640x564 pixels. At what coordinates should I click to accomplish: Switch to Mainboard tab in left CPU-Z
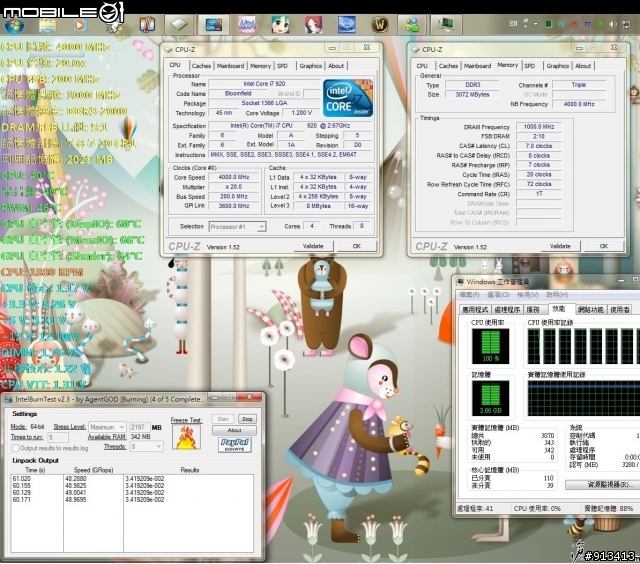pos(230,66)
